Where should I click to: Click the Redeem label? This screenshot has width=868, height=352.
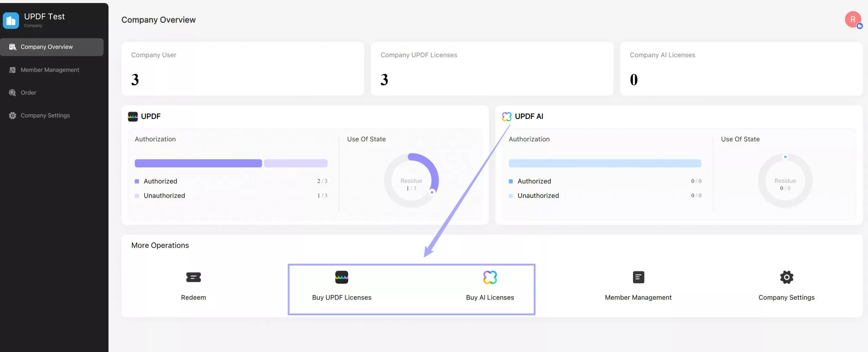click(193, 297)
